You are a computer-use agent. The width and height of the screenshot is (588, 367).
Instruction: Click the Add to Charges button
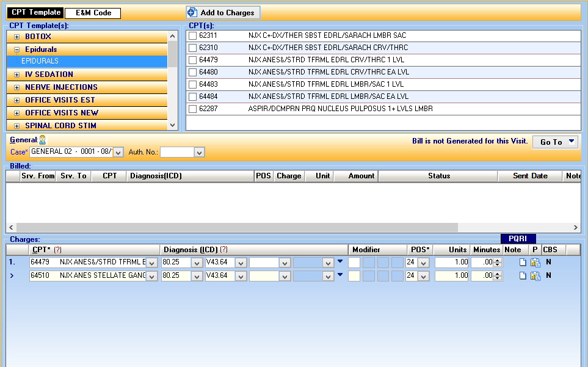coord(223,12)
